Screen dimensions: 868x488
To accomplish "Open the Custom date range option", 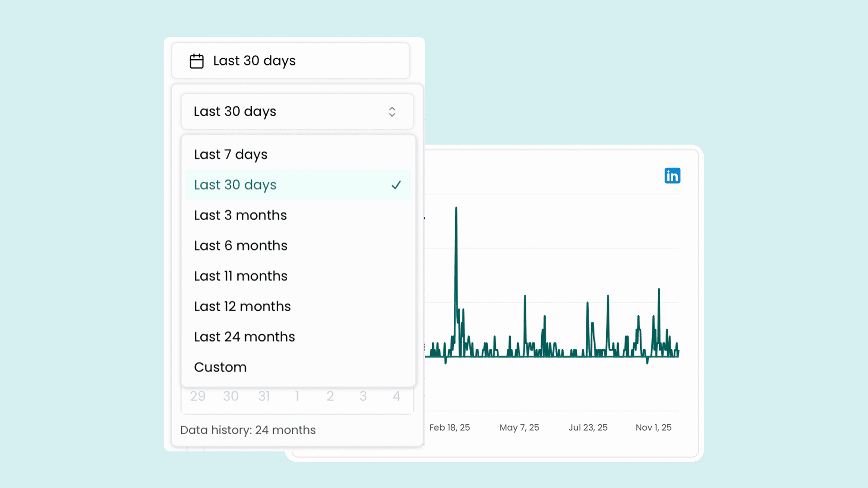I will pos(220,367).
